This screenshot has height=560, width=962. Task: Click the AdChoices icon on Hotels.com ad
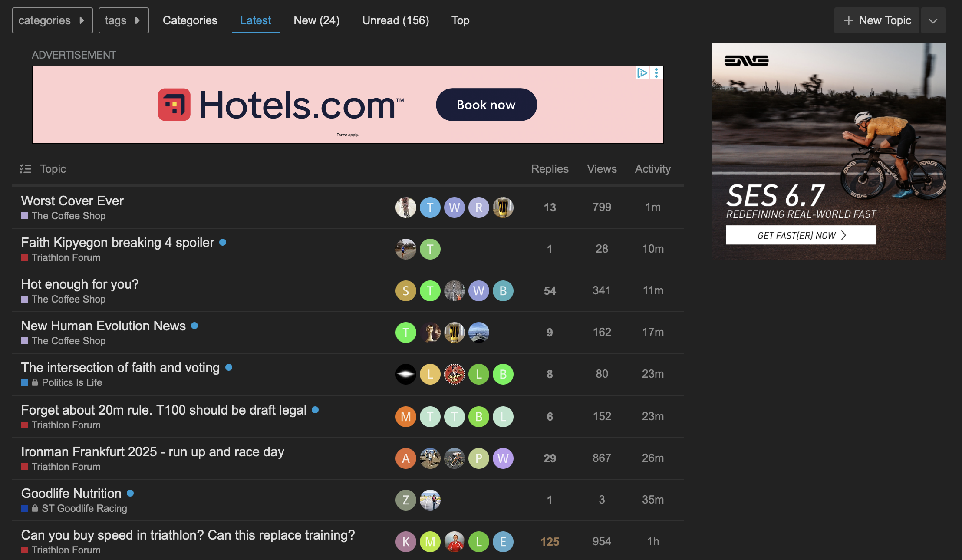click(642, 73)
